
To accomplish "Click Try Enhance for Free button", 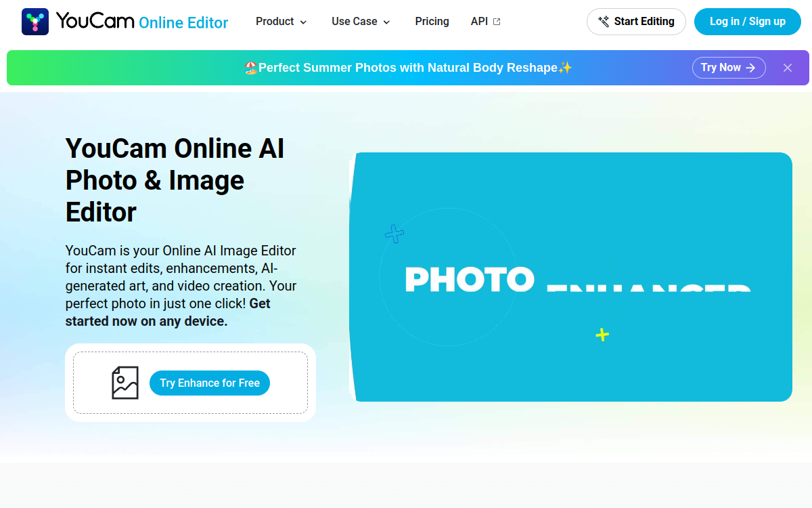I will [210, 383].
